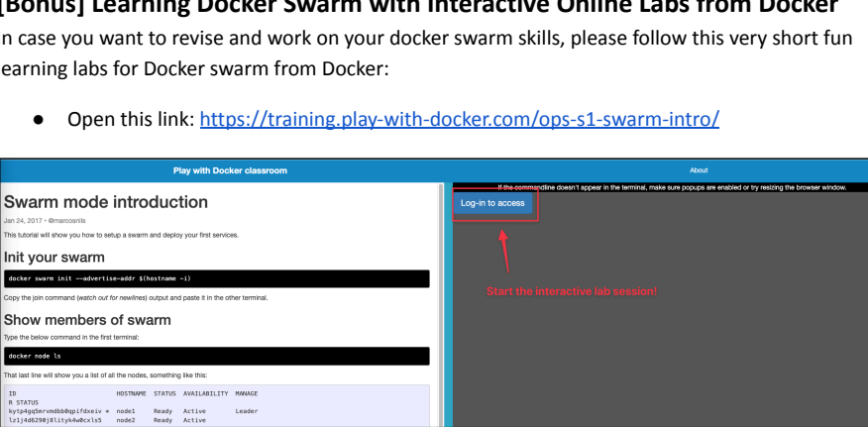Click the tutorial panel vertical scrollbar
This screenshot has height=427, width=868.
click(x=441, y=304)
